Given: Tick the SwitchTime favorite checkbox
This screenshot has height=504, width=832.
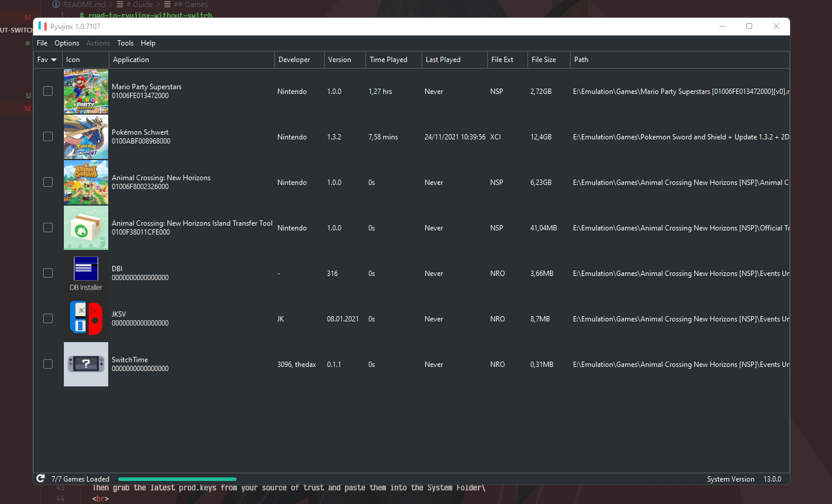Looking at the screenshot, I should click(48, 364).
